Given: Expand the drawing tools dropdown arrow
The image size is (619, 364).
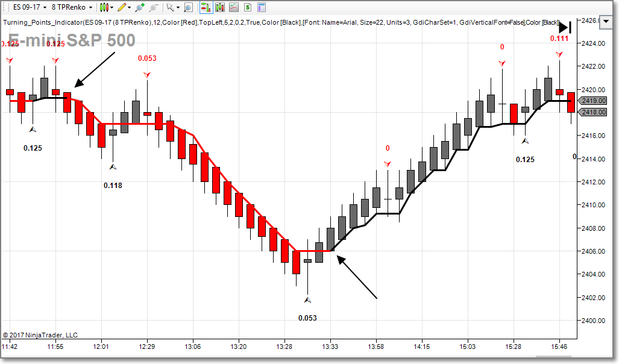Looking at the screenshot, I should (130, 7).
